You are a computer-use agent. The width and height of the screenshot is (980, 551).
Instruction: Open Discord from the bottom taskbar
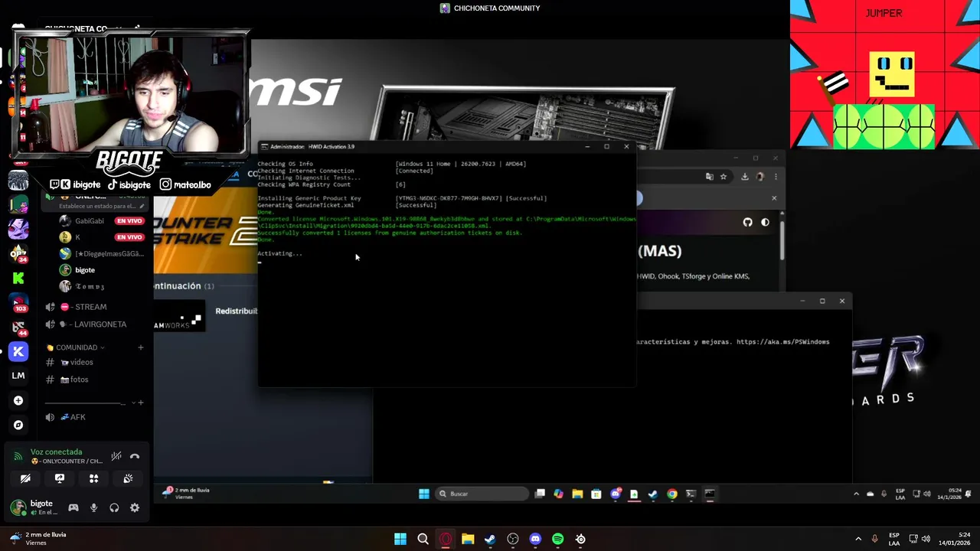point(535,539)
